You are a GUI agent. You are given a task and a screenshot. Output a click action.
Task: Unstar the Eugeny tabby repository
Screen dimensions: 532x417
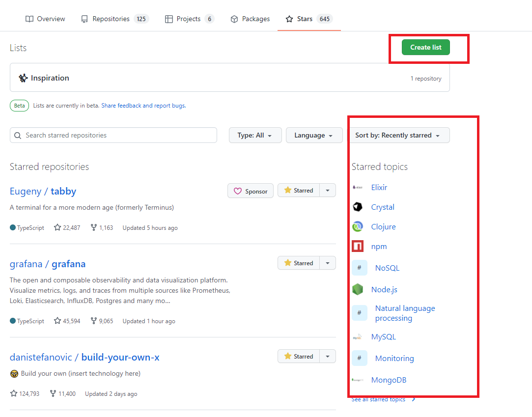pos(299,191)
